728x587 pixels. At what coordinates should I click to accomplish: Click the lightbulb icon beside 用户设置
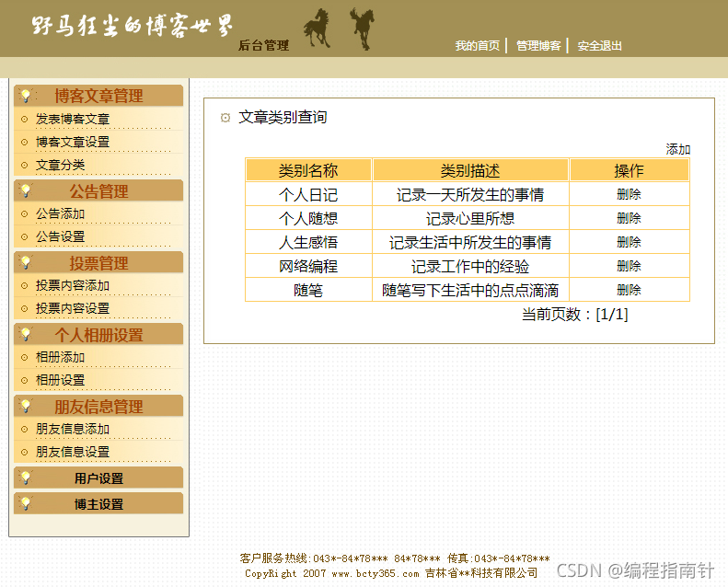click(x=26, y=478)
